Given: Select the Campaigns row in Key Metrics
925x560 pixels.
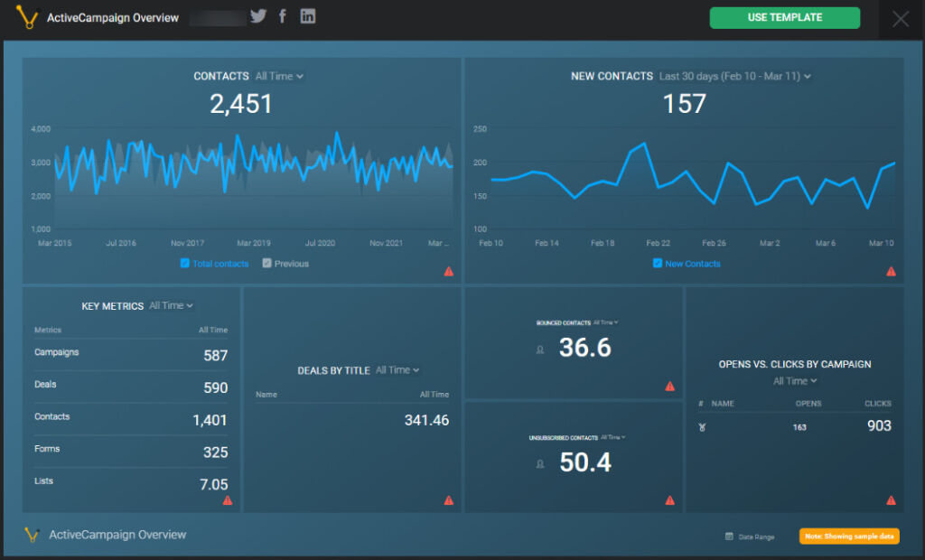Looking at the screenshot, I should tap(131, 354).
